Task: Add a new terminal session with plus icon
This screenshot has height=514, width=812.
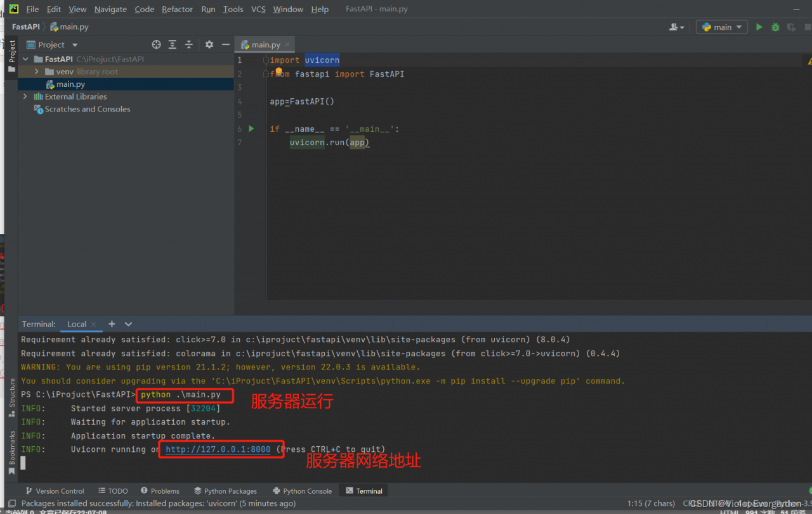Action: pyautogui.click(x=112, y=324)
